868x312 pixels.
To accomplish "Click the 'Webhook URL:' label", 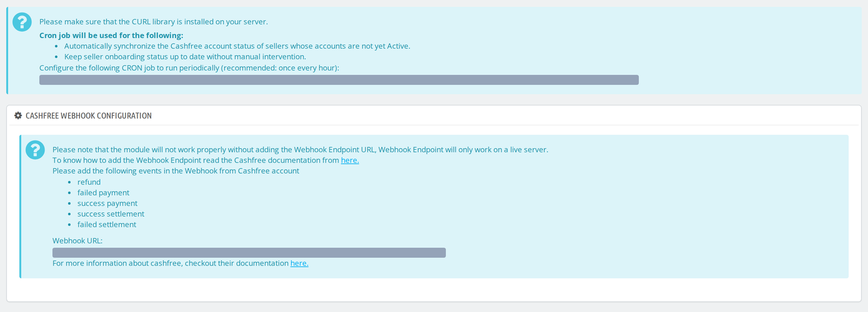I will click(77, 240).
